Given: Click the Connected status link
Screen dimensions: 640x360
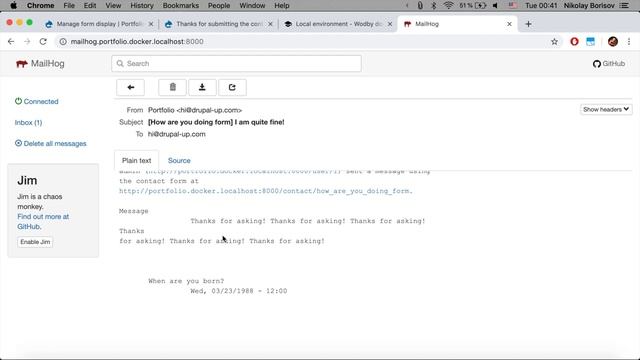Looking at the screenshot, I should coord(37,101).
